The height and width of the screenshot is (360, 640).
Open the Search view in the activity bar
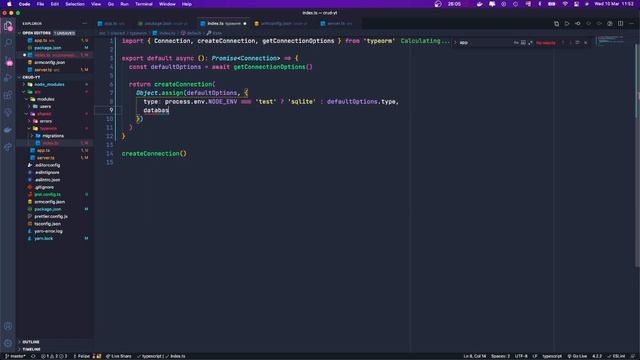[8, 42]
